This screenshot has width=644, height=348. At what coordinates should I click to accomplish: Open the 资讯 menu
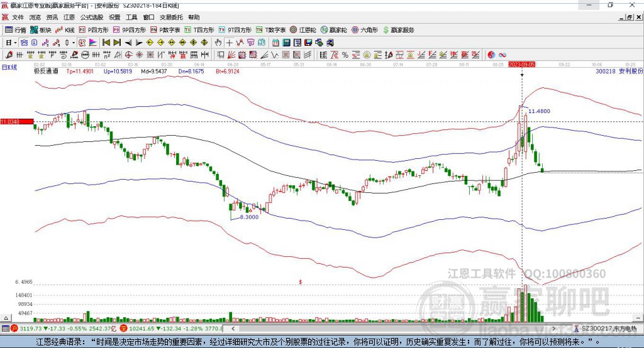tap(52, 17)
